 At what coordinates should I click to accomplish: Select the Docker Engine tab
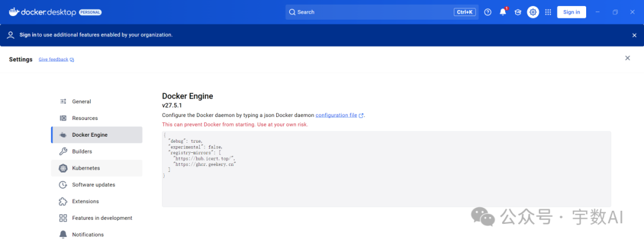click(97, 135)
